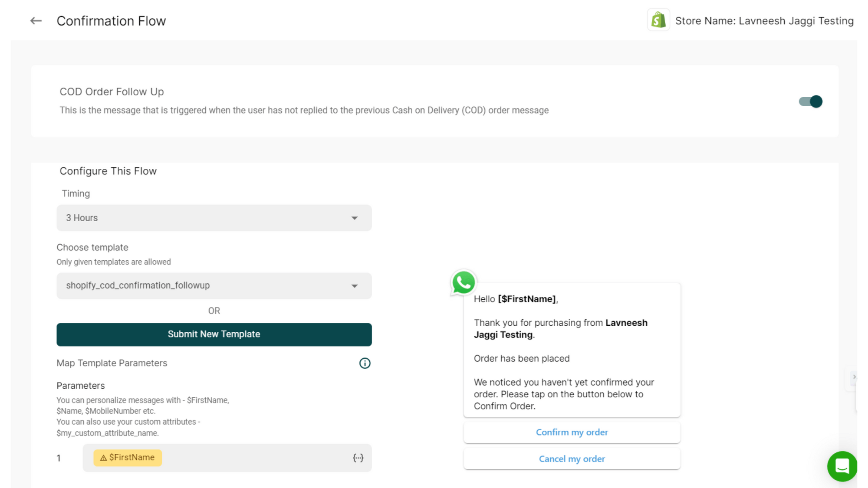868x488 pixels.
Task: Open the Timing dropdown showing 3 Hours
Action: tap(214, 218)
